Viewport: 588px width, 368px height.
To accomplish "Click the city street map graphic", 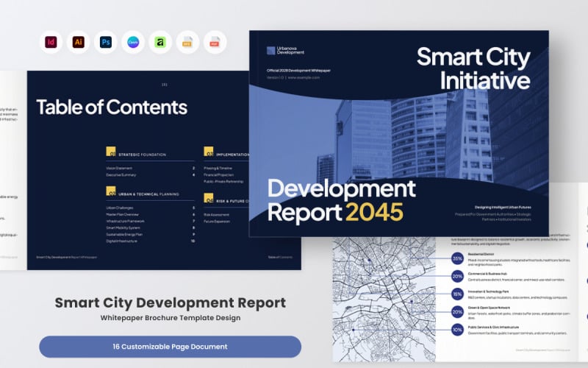I will click(x=384, y=300).
